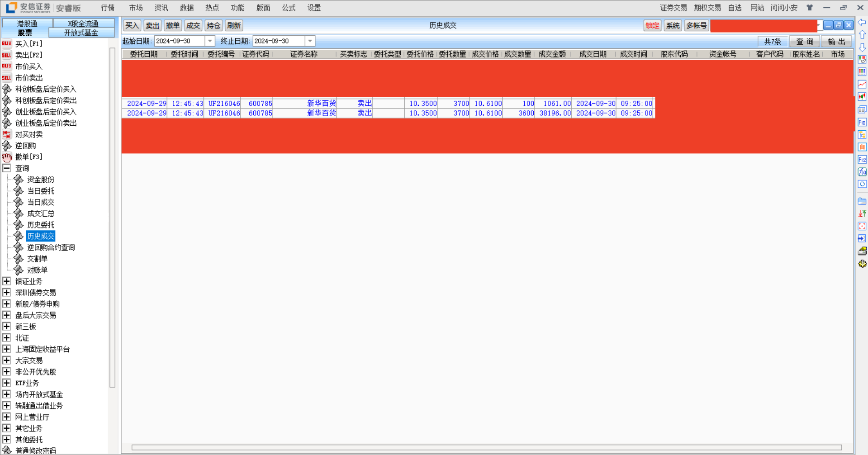This screenshot has width=868, height=455.
Task: Click the folder icon in right toolbar
Action: (x=862, y=201)
